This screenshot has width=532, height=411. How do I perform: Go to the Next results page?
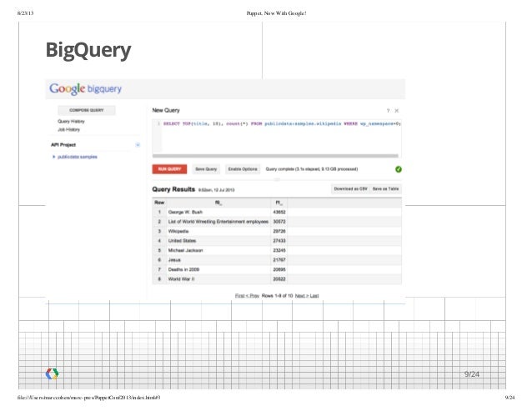[302, 296]
